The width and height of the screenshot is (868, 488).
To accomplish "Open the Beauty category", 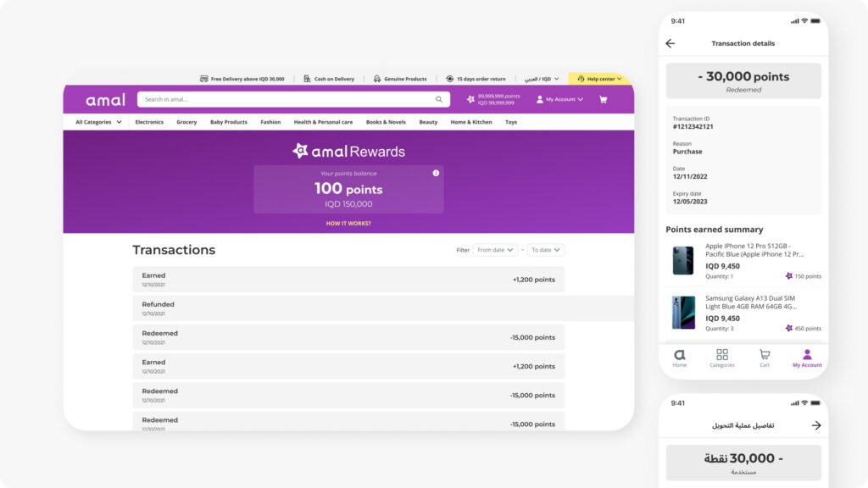I will pos(428,122).
